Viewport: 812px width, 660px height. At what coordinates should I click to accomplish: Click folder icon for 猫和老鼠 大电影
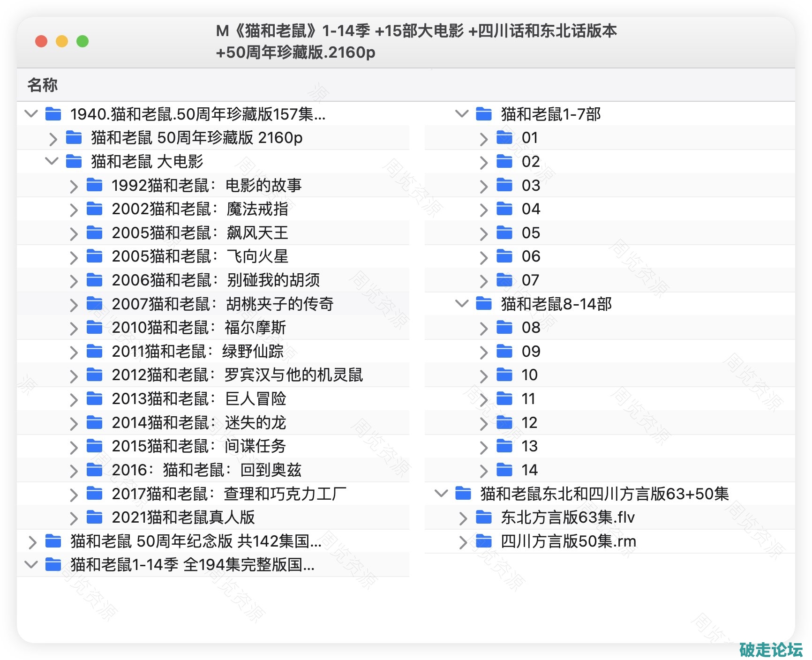(74, 161)
